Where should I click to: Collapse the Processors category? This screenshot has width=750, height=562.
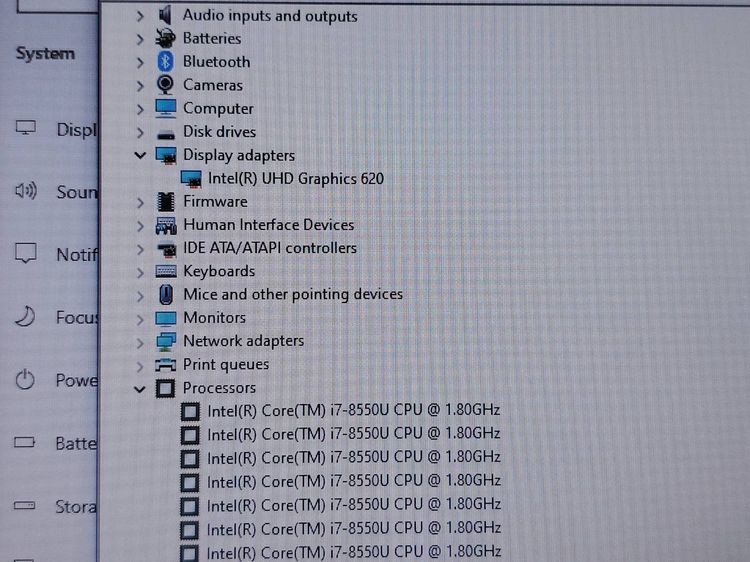point(140,388)
